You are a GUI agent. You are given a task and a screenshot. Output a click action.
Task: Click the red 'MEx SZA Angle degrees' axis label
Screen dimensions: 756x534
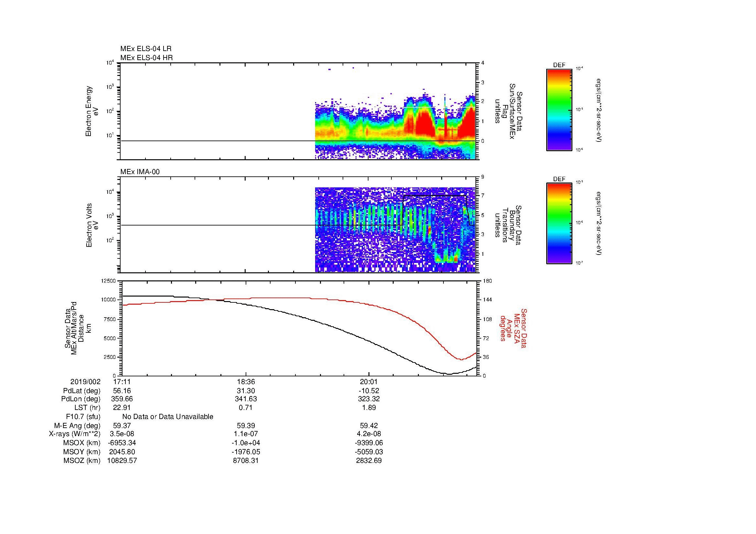(513, 328)
